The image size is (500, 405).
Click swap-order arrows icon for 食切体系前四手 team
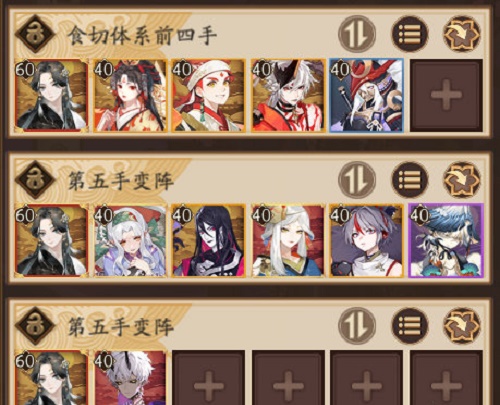coord(357,34)
